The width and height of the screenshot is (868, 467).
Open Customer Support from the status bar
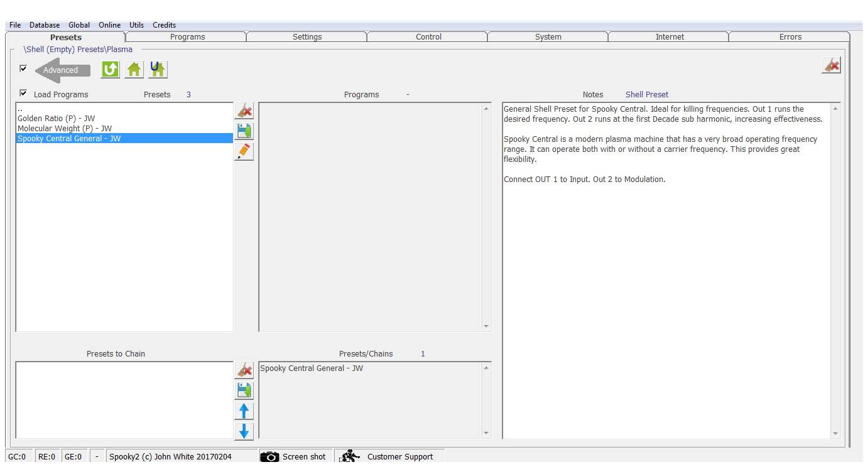[389, 456]
